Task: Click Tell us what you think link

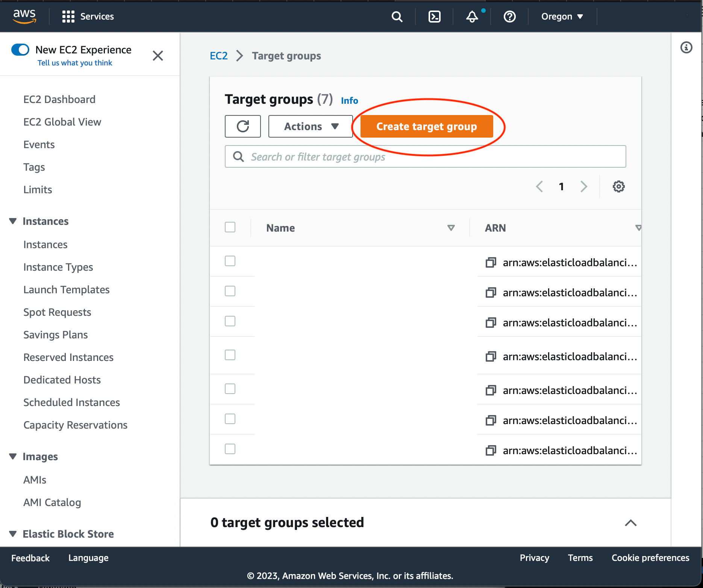Action: 75,63
